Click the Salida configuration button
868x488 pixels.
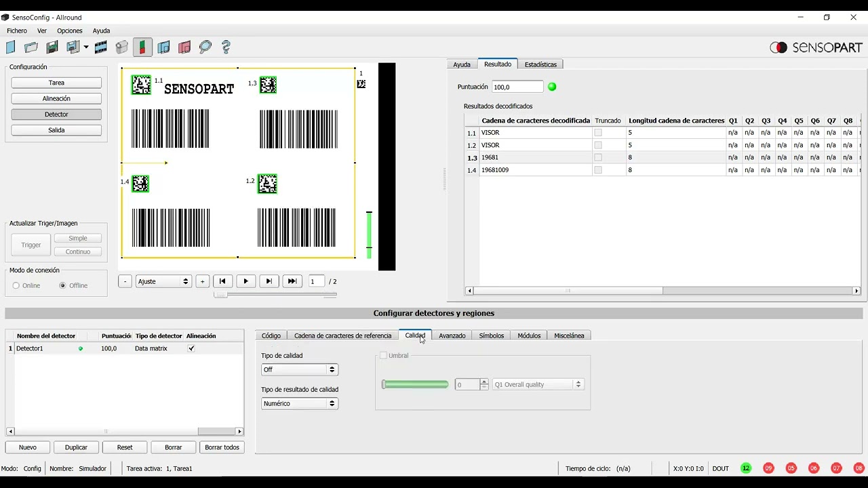click(56, 130)
